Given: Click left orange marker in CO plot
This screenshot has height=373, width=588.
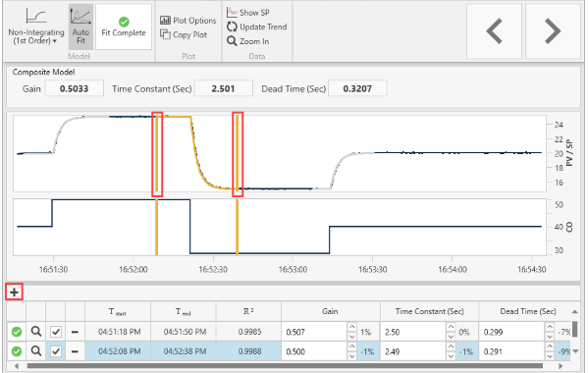Looking at the screenshot, I should tap(157, 227).
